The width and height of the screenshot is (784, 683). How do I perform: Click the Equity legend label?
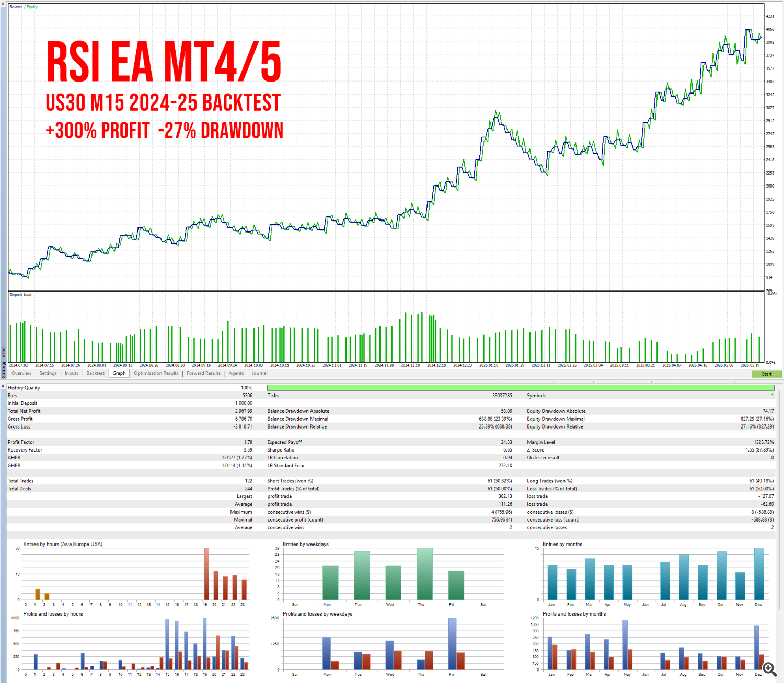[x=32, y=7]
